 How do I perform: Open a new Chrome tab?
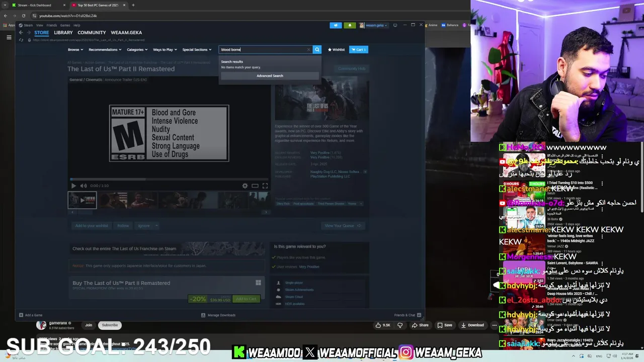(133, 5)
